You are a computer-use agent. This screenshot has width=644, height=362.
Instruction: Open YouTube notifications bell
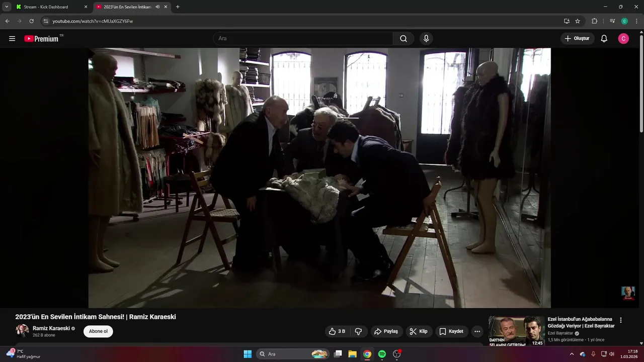(x=604, y=39)
